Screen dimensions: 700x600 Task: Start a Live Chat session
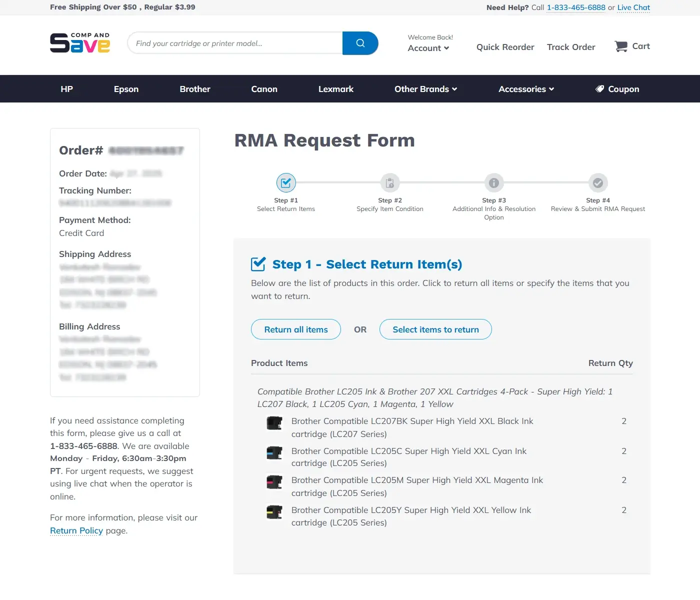[x=633, y=7]
